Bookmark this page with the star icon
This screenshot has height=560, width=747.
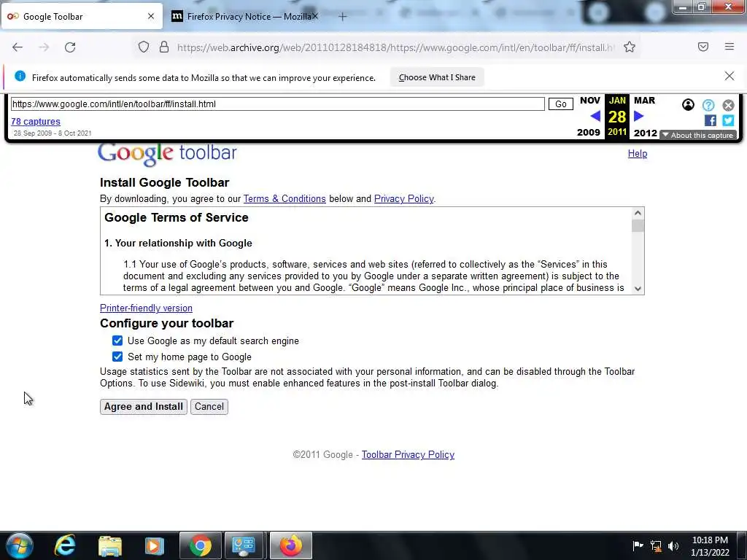coord(630,47)
